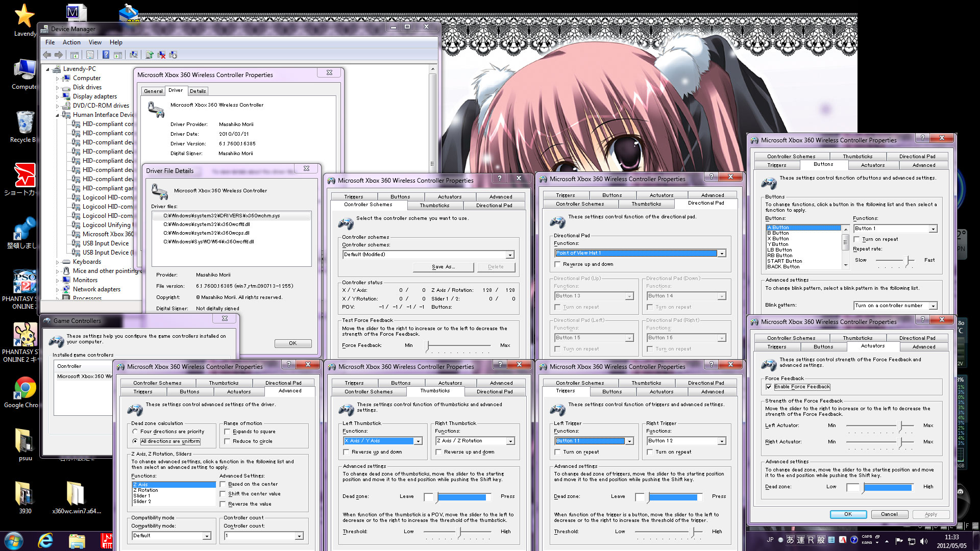Open the View menu in Device Manager
Screen dimensions: 980x551
[x=95, y=42]
